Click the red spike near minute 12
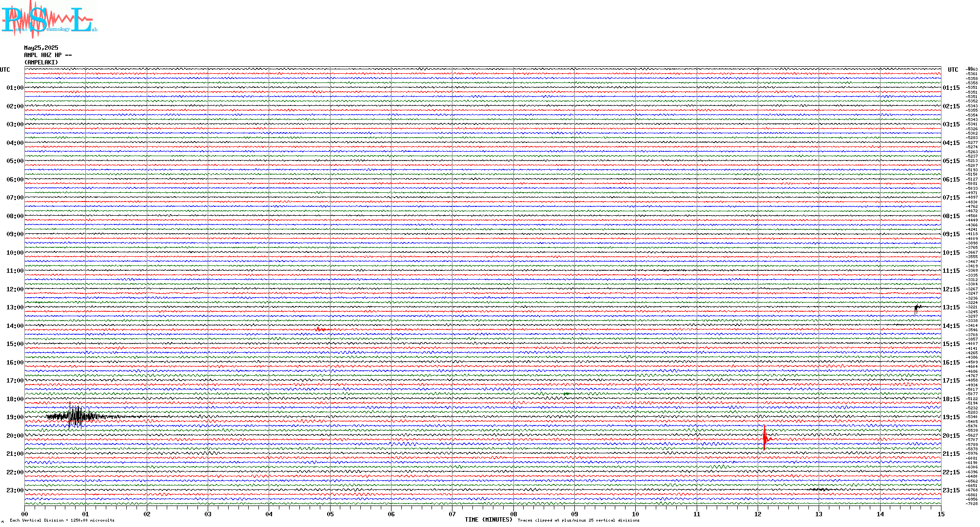The image size is (980, 527). tap(764, 438)
